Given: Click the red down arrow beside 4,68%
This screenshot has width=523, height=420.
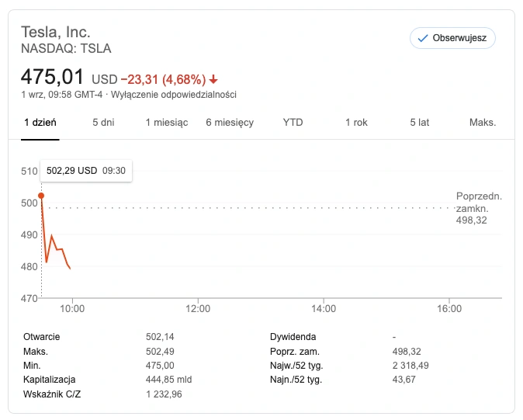Looking at the screenshot, I should 213,80.
